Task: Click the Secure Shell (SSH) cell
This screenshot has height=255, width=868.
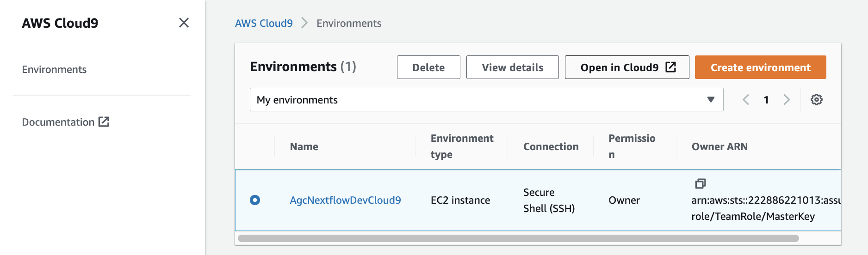Action: [549, 200]
